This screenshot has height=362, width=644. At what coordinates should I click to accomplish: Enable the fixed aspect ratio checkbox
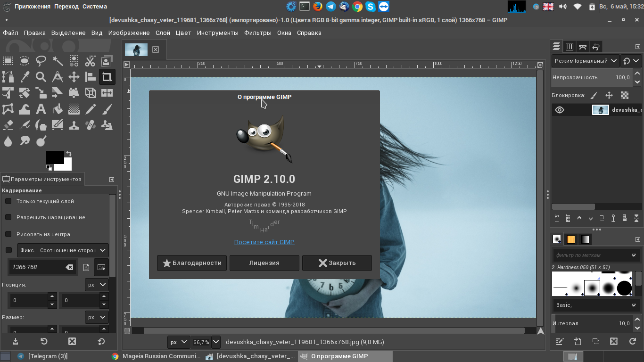pyautogui.click(x=8, y=250)
